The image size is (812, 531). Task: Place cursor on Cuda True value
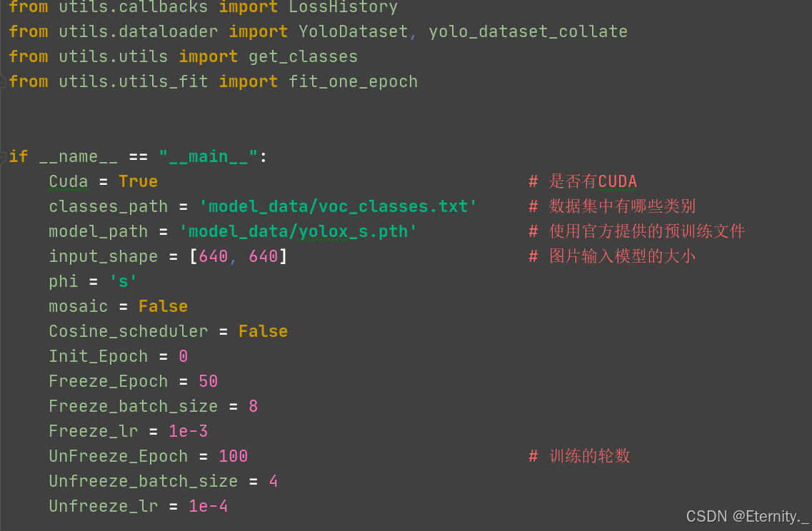(139, 182)
